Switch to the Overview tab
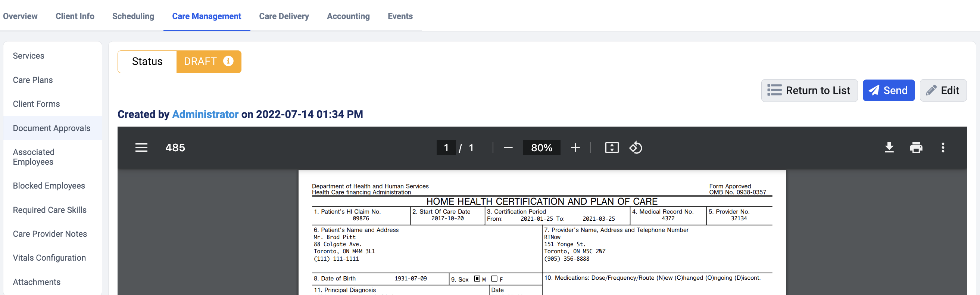This screenshot has height=295, width=980. (x=20, y=16)
